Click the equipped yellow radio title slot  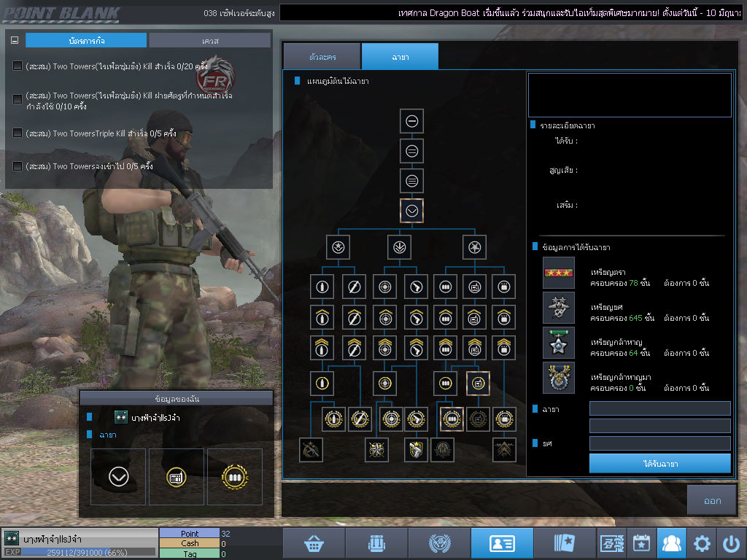(x=177, y=477)
